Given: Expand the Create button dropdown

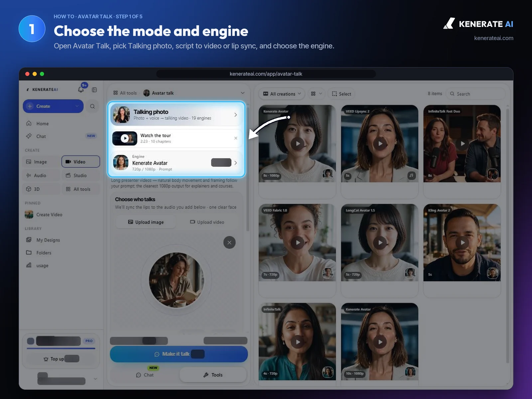Looking at the screenshot, I should point(77,106).
